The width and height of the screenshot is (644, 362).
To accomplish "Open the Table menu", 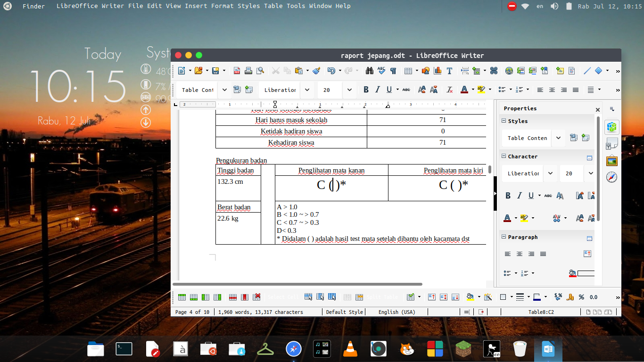I will point(272,6).
